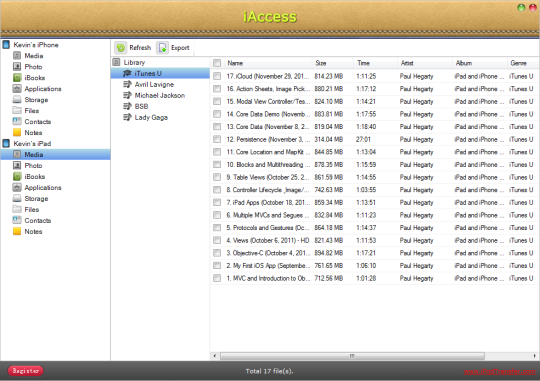Click the red Register button
The height and width of the screenshot is (381, 540).
25,371
